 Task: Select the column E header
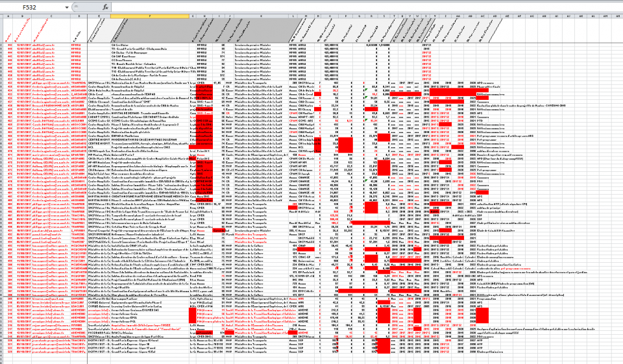click(99, 16)
